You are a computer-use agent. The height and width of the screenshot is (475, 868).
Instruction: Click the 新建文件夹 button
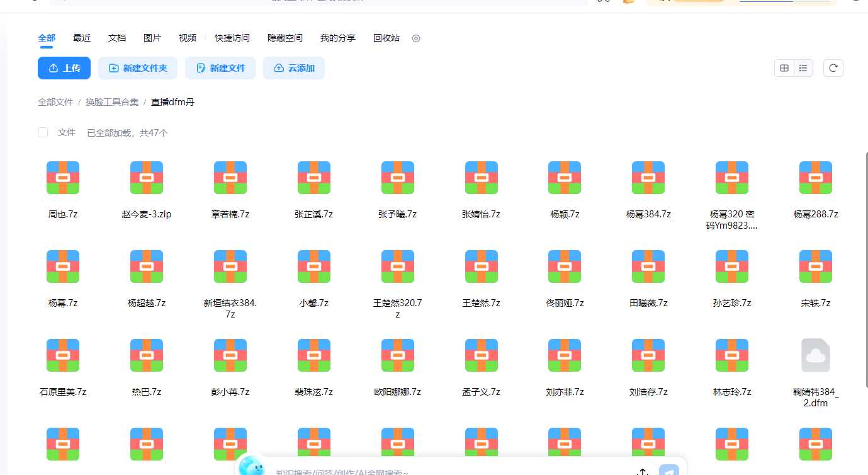pyautogui.click(x=138, y=68)
